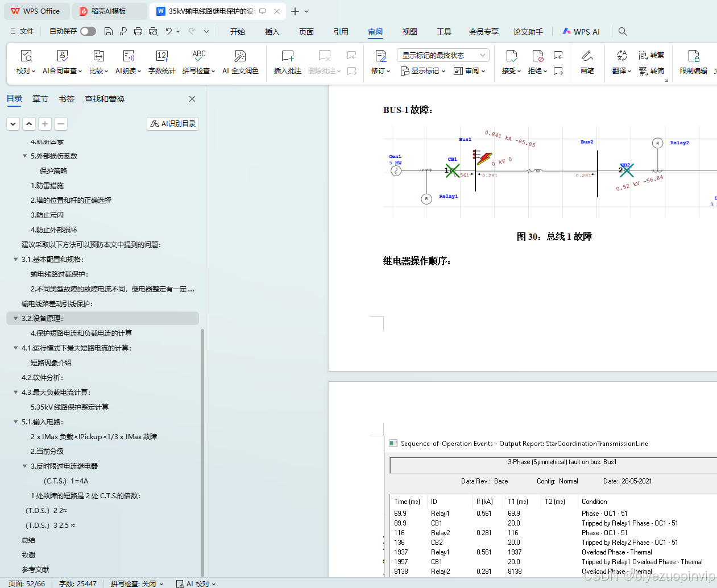The width and height of the screenshot is (717, 588).
Task: Switch to the 书签 navigation tab
Action: coord(67,99)
